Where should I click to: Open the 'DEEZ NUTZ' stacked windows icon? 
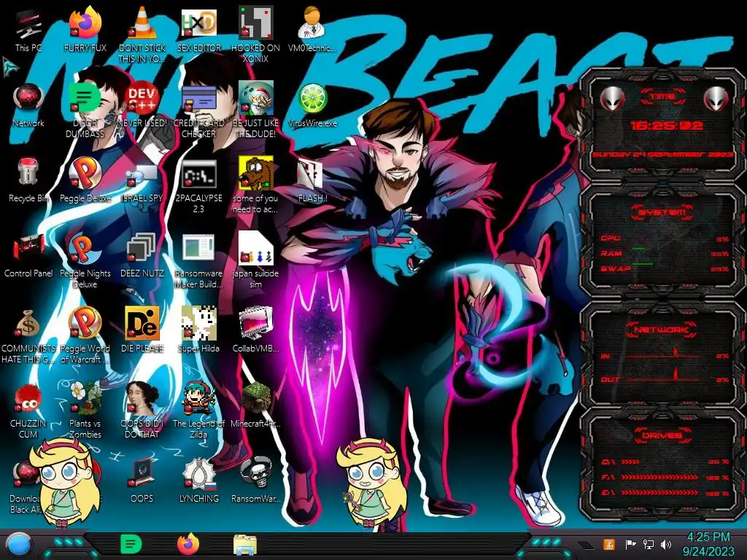(142, 256)
